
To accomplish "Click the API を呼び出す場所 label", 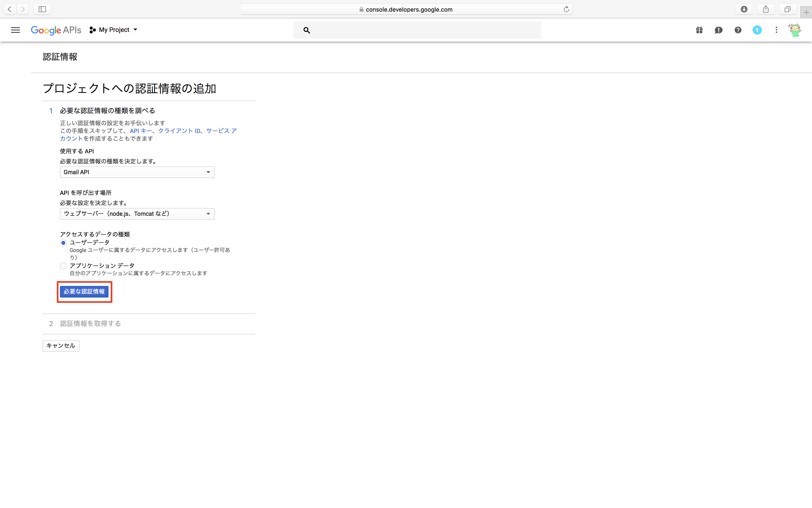I will (86, 193).
